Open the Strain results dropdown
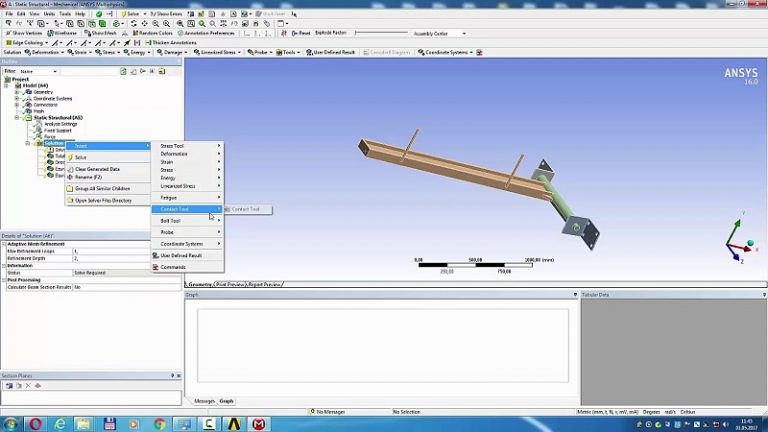 [x=79, y=52]
